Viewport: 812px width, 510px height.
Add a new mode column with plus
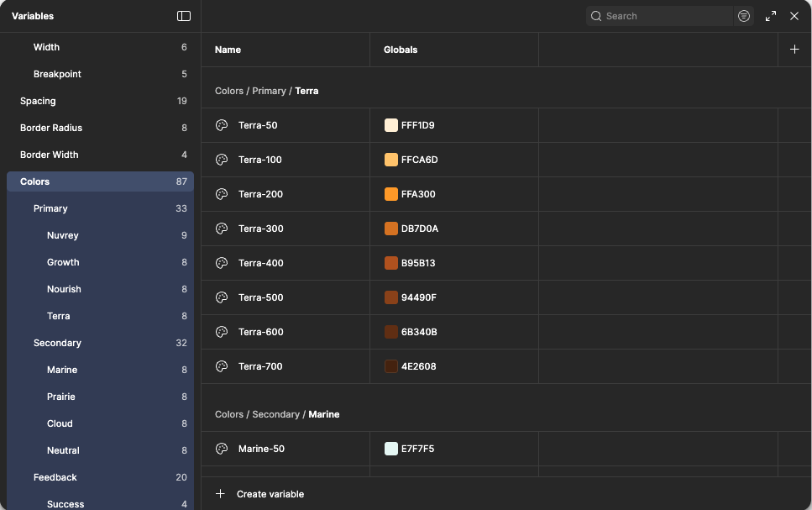[x=794, y=50]
